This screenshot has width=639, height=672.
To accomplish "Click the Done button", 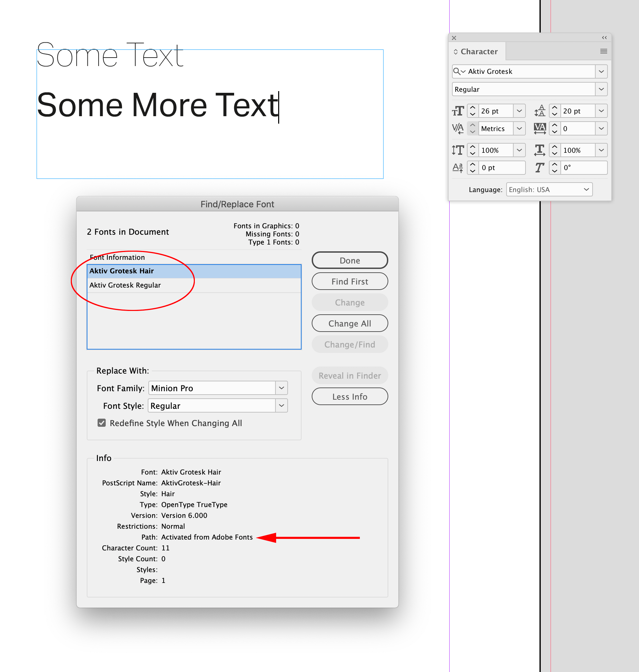I will click(x=349, y=260).
